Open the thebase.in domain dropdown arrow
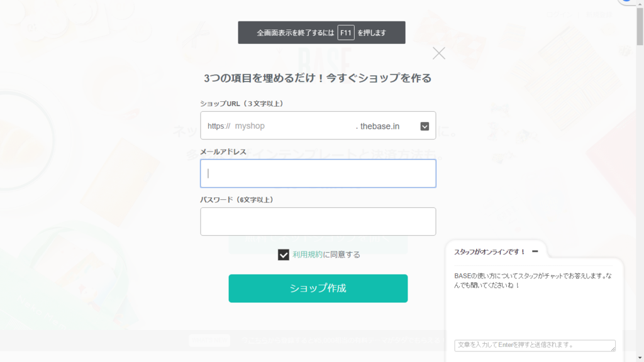The width and height of the screenshot is (644, 362). [x=425, y=126]
